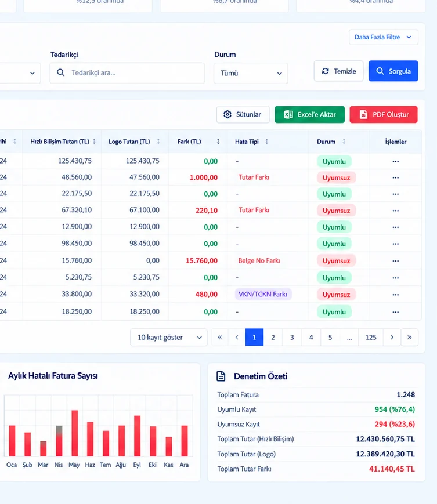437x504 pixels.
Task: Click Uyumsuz Kayıt value 294 (%23,6)
Action: (x=395, y=425)
